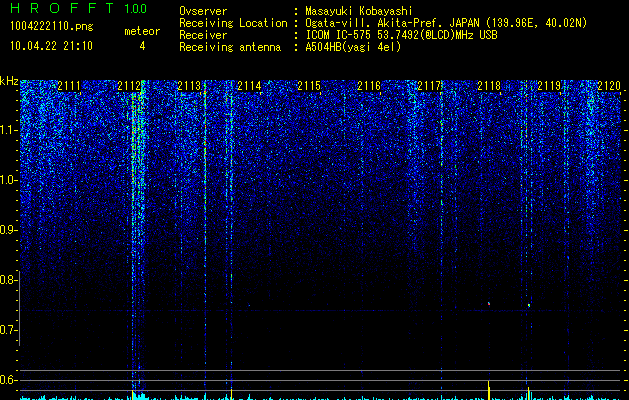Click the 0.9 frequency axis label
The image size is (629, 400).
[x=7, y=230]
